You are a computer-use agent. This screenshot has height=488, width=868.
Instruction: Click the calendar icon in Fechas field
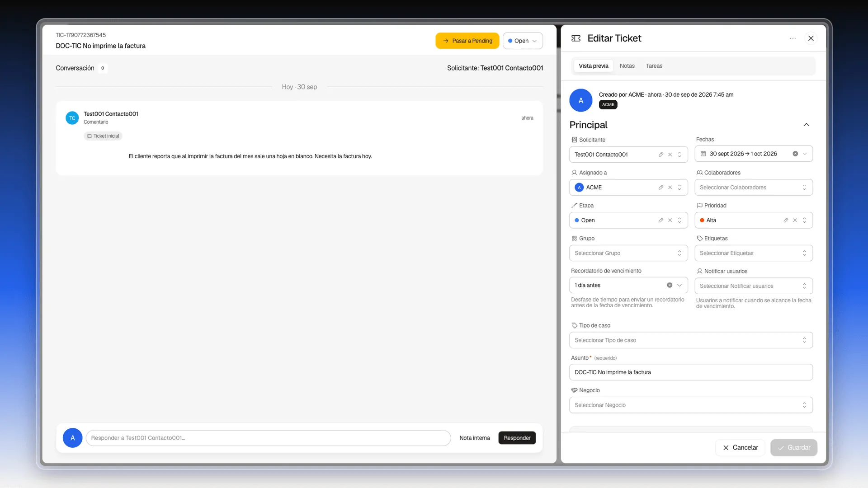click(703, 154)
